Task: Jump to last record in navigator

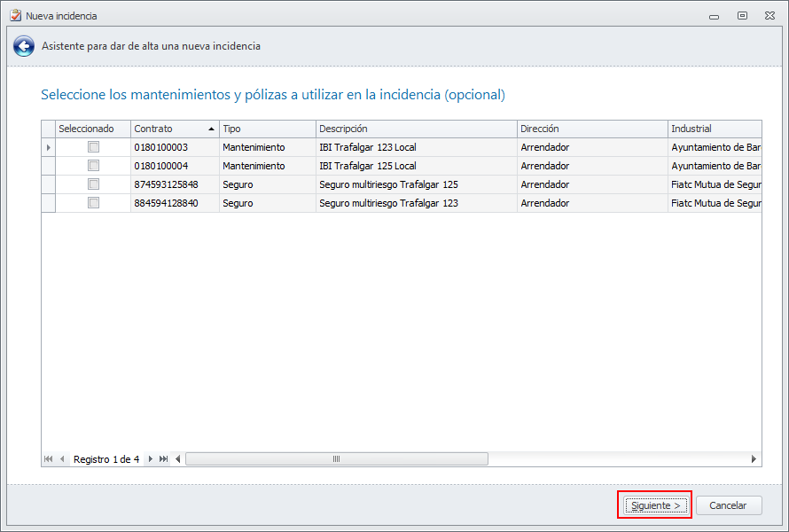Action: (164, 459)
